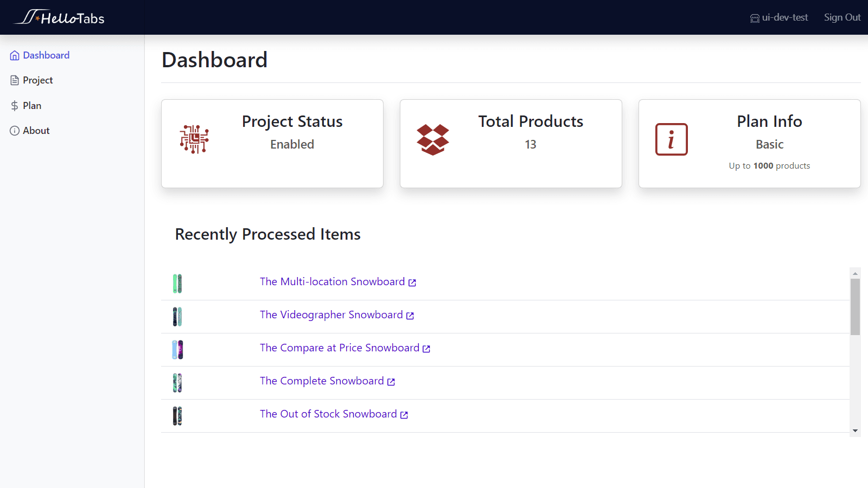
Task: Click the info badge on Plan Info card
Action: (x=671, y=139)
